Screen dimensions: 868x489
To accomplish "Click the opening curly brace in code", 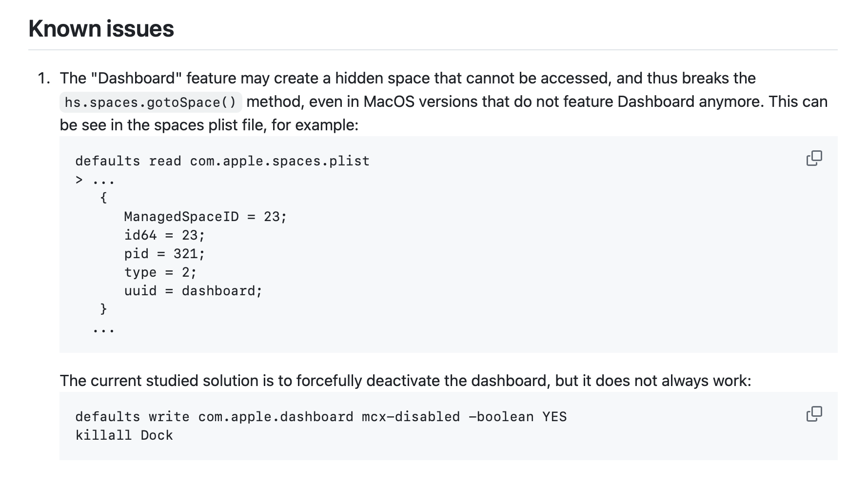I will point(103,198).
